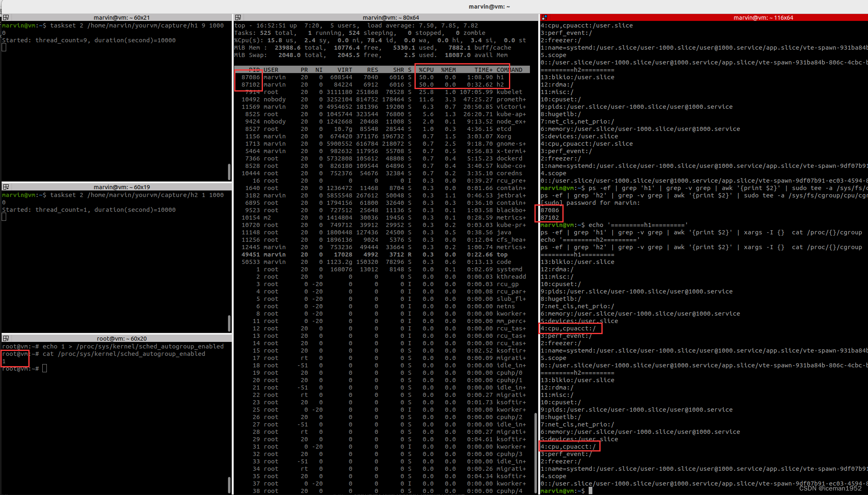Image resolution: width=868 pixels, height=495 pixels.
Task: Click the scrollbar of the top 80x64 pane
Action: (536, 453)
